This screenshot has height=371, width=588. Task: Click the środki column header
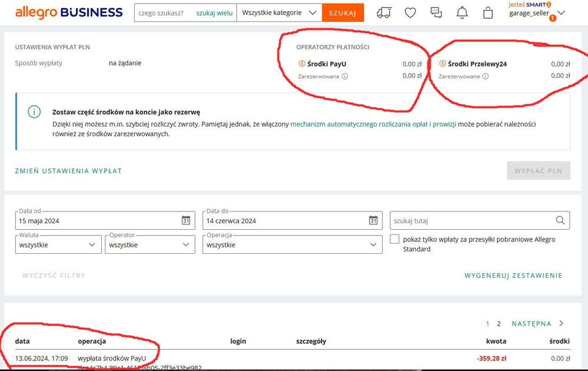[x=560, y=341]
